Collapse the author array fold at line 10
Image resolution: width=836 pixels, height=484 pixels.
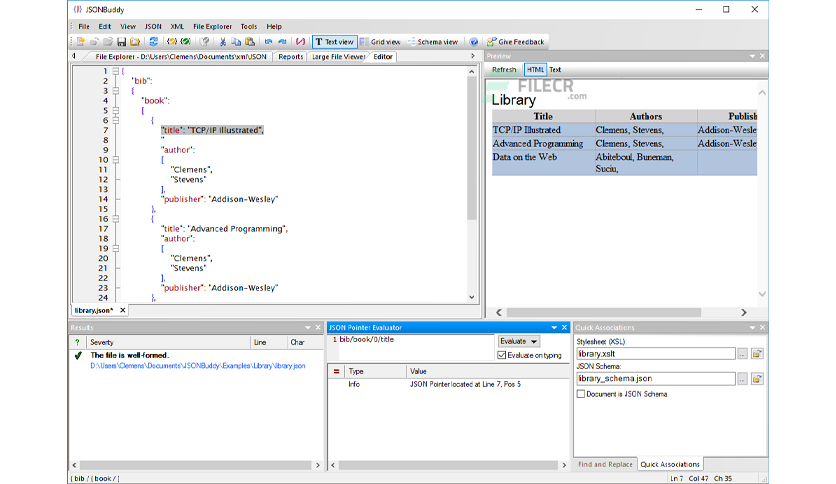coord(115,160)
